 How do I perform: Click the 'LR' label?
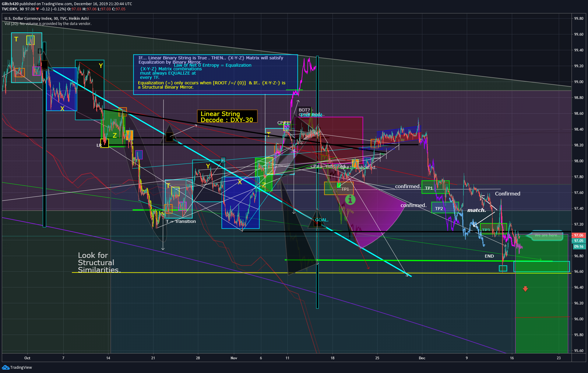(x=99, y=145)
